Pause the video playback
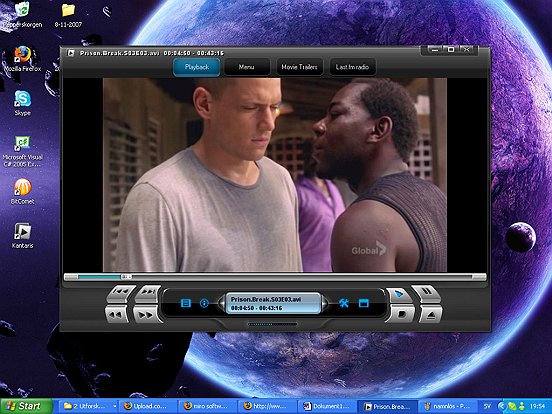This screenshot has height=414, width=552. (426, 293)
